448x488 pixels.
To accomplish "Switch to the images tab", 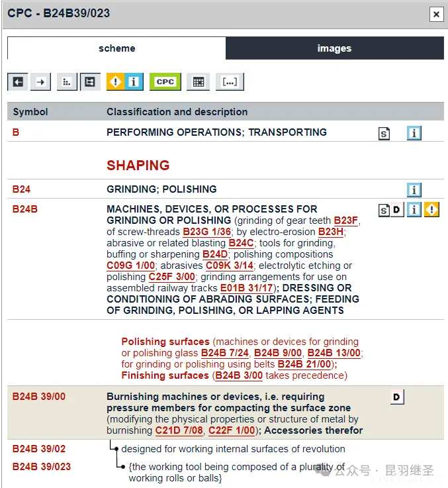I will pyautogui.click(x=334, y=48).
